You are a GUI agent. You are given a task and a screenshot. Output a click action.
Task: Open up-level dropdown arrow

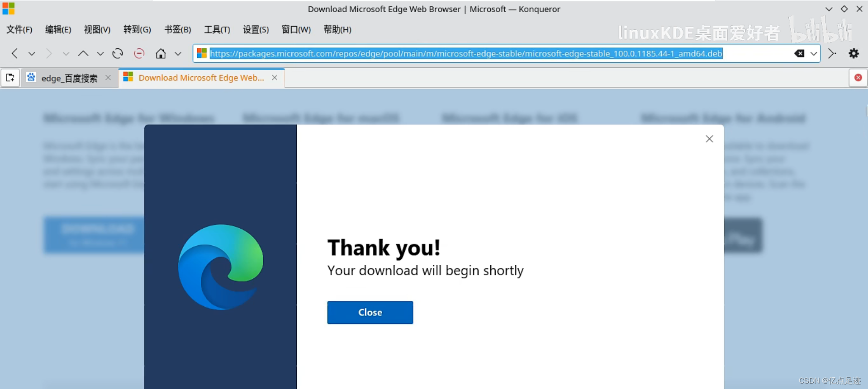pyautogui.click(x=100, y=54)
